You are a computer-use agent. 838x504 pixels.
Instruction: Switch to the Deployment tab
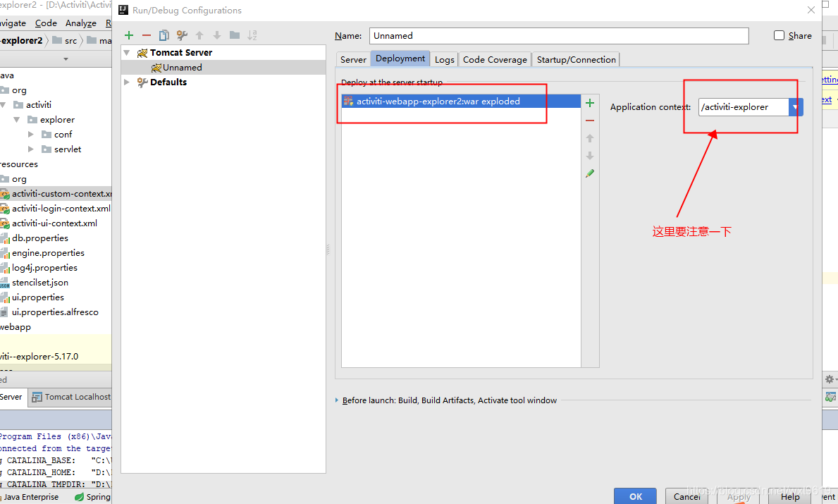coord(400,59)
